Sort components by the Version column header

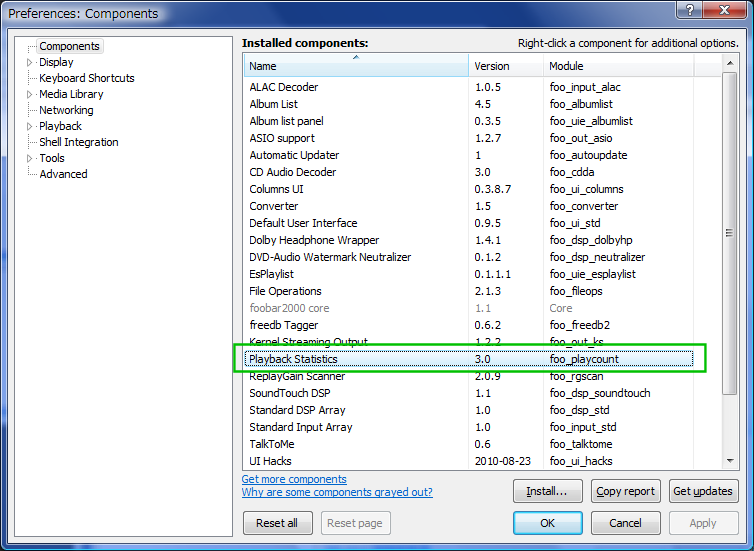click(x=506, y=66)
